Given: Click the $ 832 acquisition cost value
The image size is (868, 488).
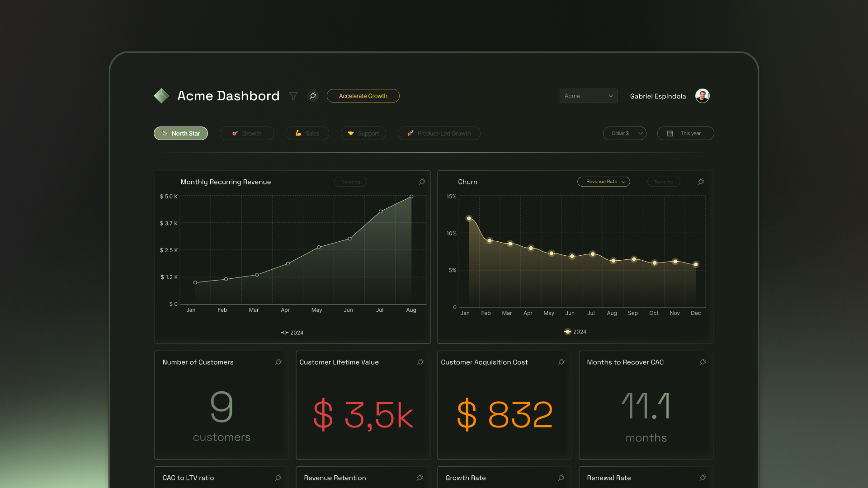Looking at the screenshot, I should 505,414.
